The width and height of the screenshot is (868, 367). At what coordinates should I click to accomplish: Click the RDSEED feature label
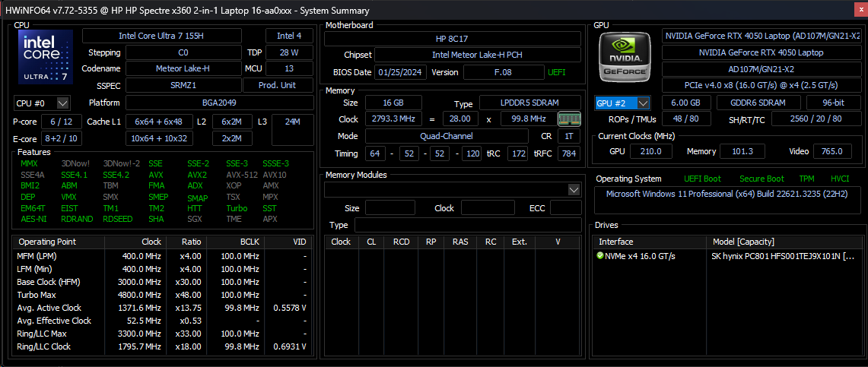coord(118,219)
